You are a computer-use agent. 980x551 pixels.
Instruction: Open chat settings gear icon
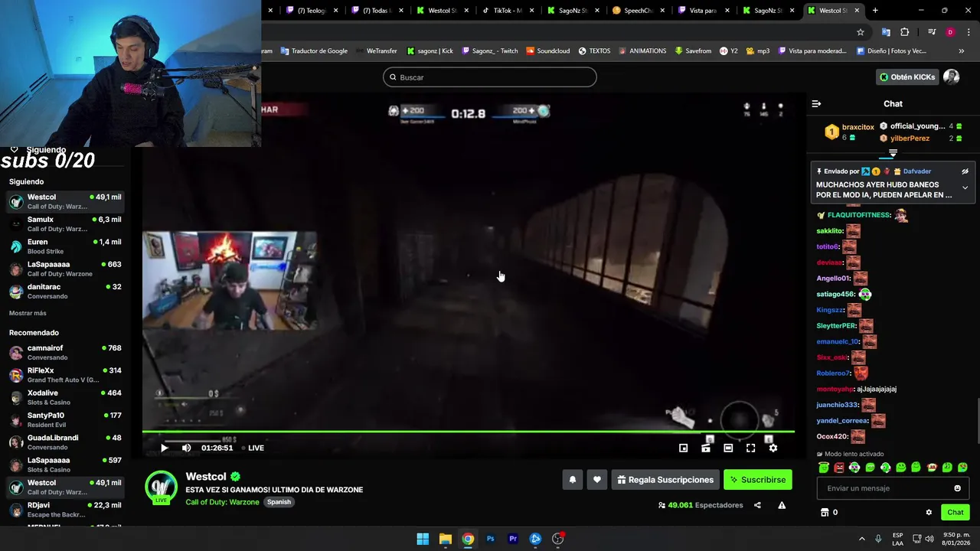click(x=929, y=513)
